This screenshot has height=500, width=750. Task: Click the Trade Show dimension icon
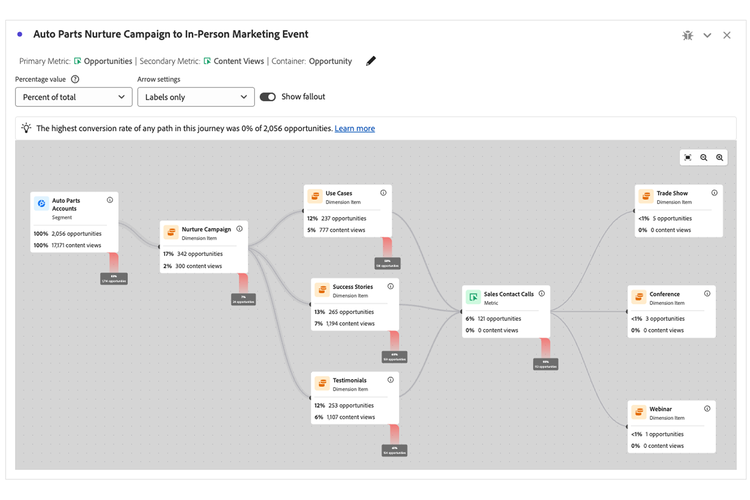pyautogui.click(x=646, y=196)
